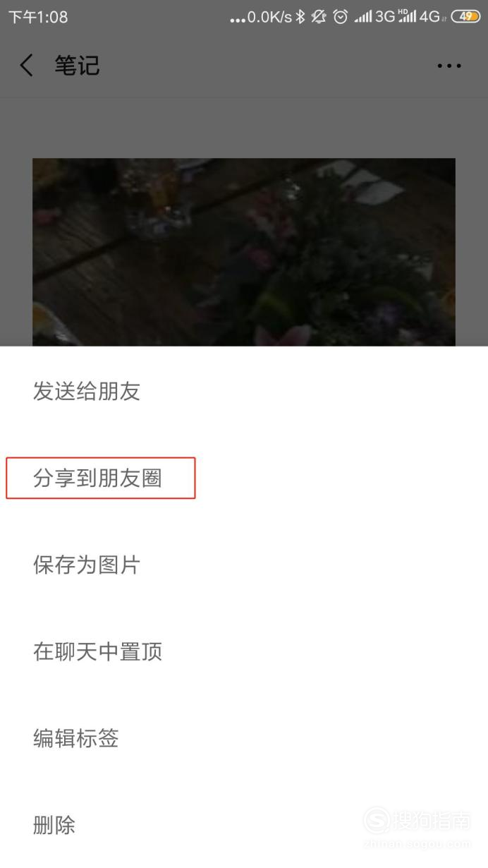
Task: Tap the alarm clock status icon
Action: point(341,17)
